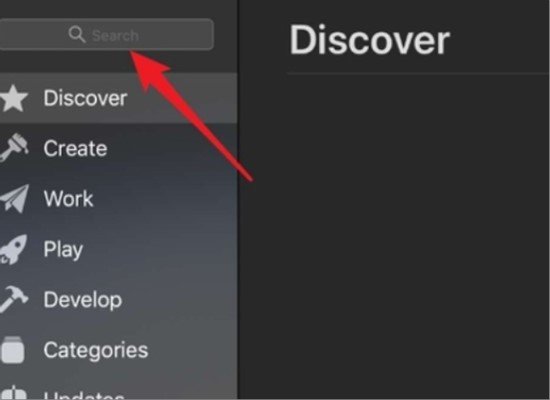Click the separator line under Discover heading
550x400 pixels.
tap(418, 74)
